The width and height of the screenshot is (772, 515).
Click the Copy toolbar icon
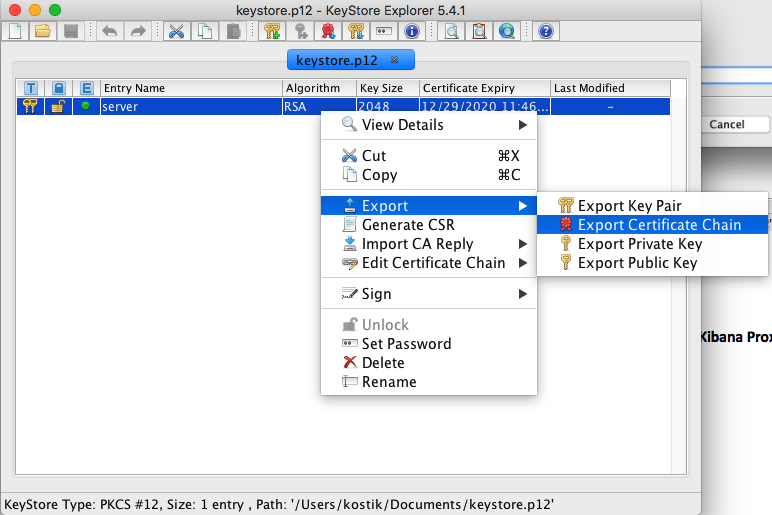205,32
